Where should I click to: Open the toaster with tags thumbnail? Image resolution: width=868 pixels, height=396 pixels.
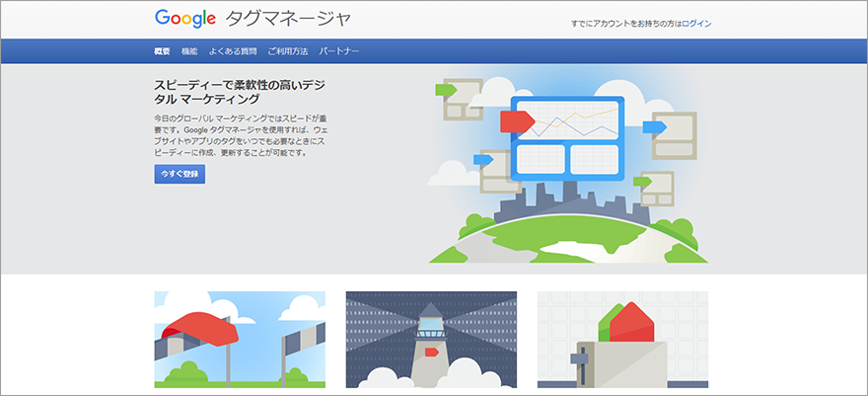tap(622, 340)
